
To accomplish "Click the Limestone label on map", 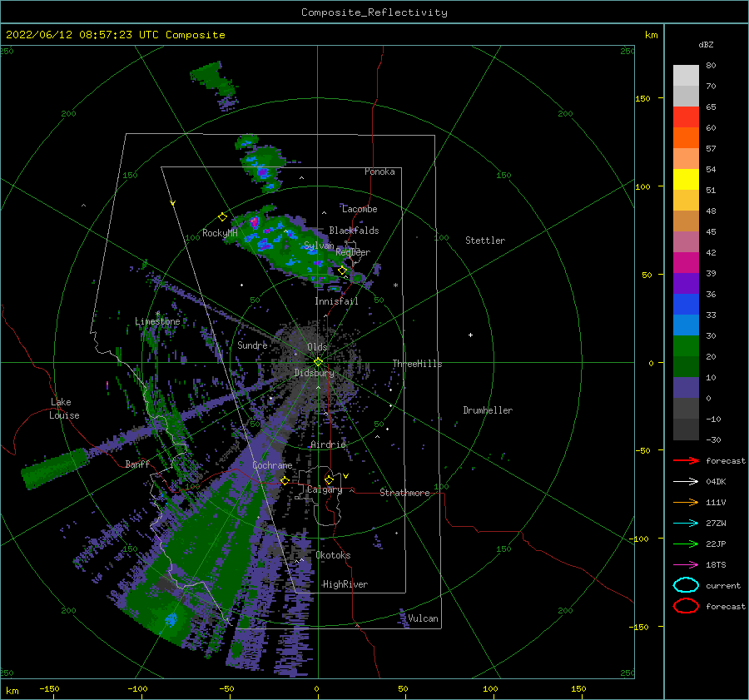I will (x=157, y=321).
